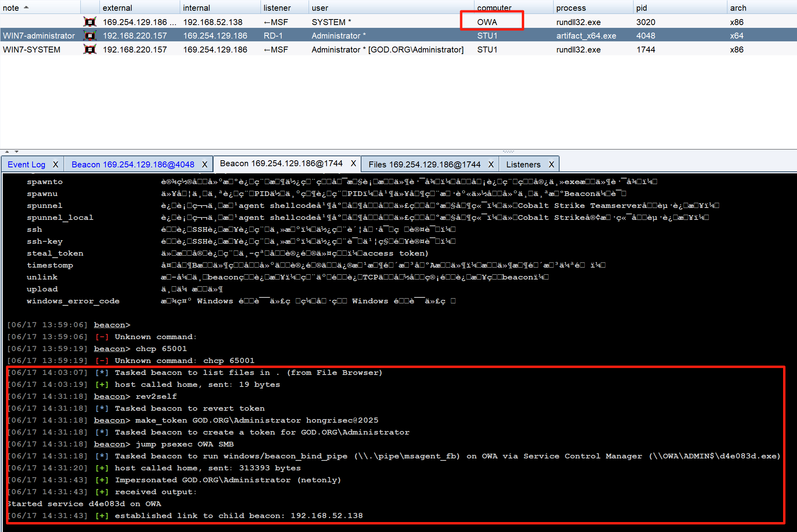Image resolution: width=797 pixels, height=532 pixels.
Task: Click the beacon icon in the WIN7-SYSTEM row
Action: coord(90,50)
